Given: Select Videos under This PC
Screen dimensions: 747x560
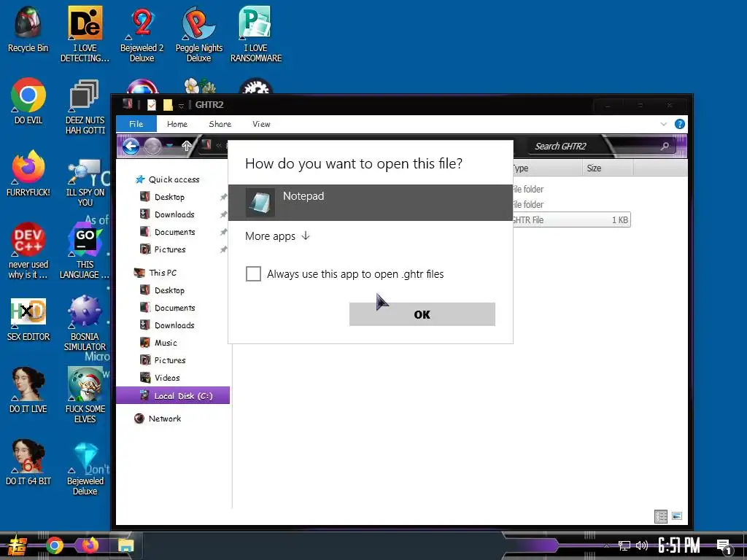Looking at the screenshot, I should click(x=167, y=378).
